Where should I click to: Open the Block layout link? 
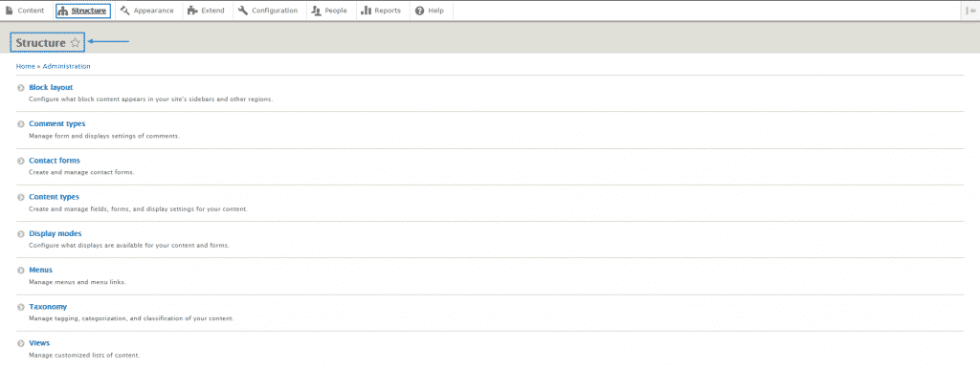(51, 87)
